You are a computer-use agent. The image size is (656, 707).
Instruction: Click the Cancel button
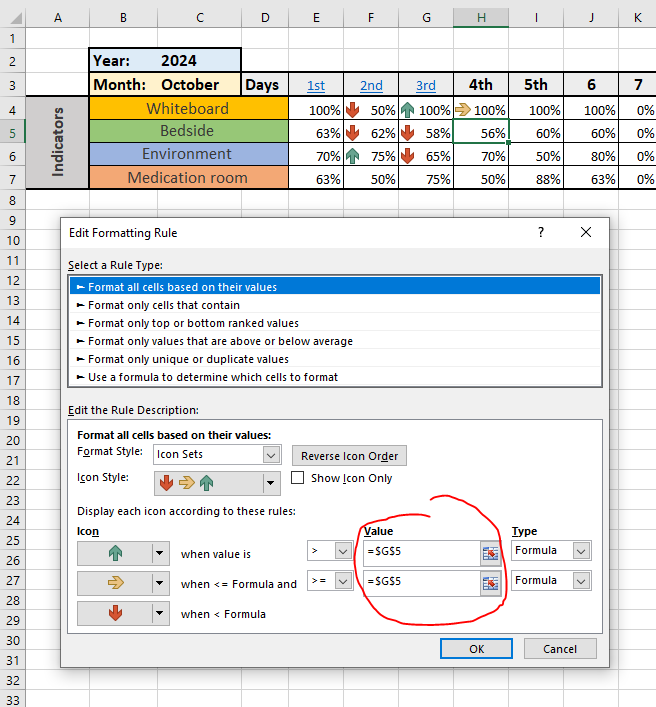pyautogui.click(x=560, y=648)
